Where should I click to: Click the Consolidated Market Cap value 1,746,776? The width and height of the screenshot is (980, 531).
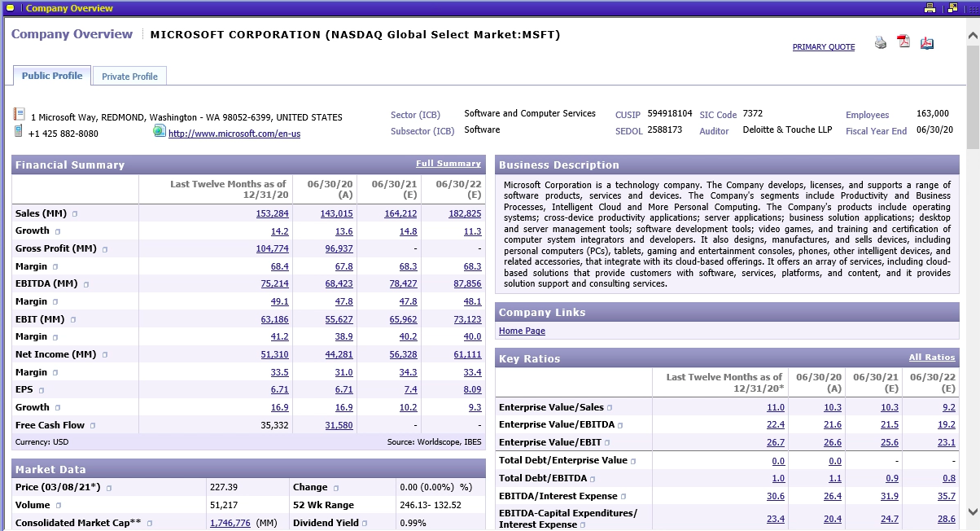point(230,523)
